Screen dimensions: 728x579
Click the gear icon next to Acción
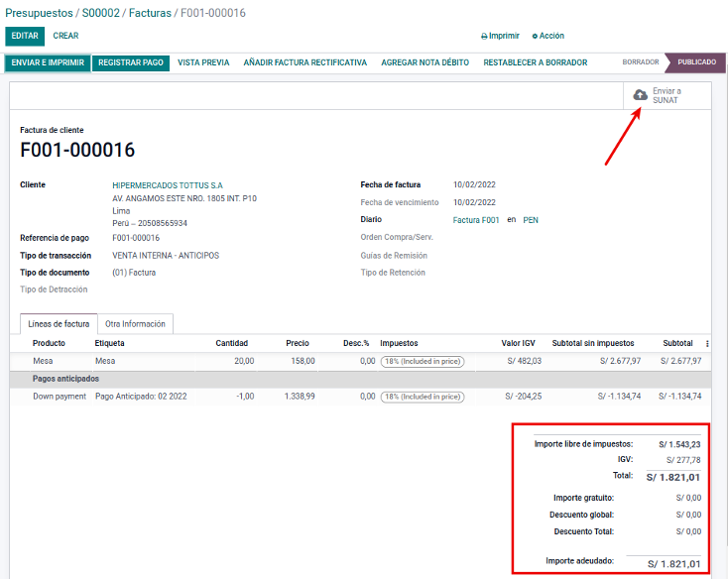coord(536,36)
